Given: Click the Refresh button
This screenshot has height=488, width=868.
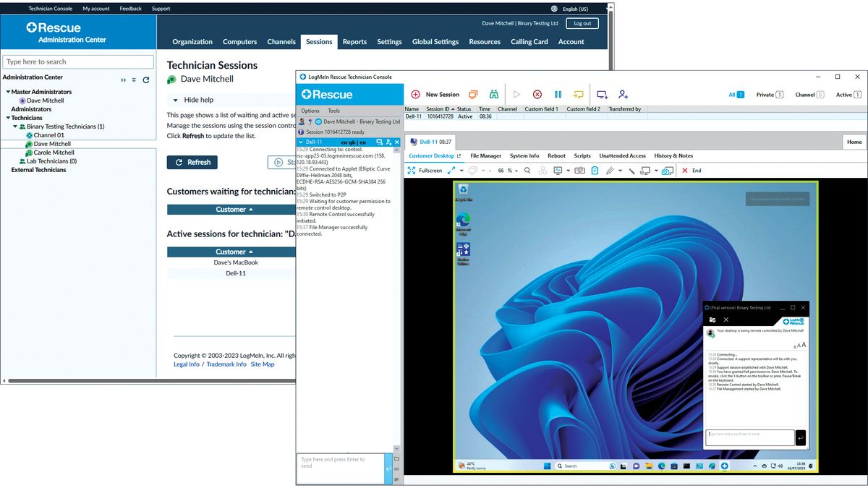Looking at the screenshot, I should tap(192, 162).
